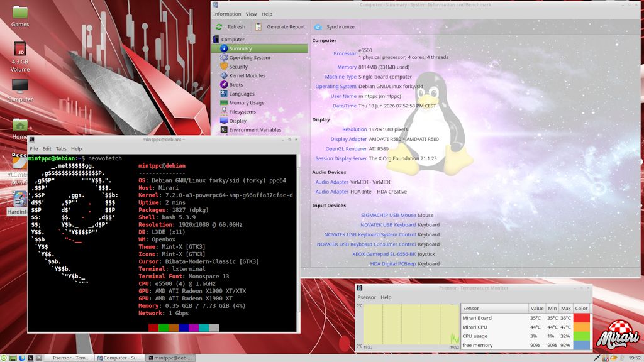The width and height of the screenshot is (644, 362).
Task: Open the Mint start menu in taskbar
Action: pos(4,358)
